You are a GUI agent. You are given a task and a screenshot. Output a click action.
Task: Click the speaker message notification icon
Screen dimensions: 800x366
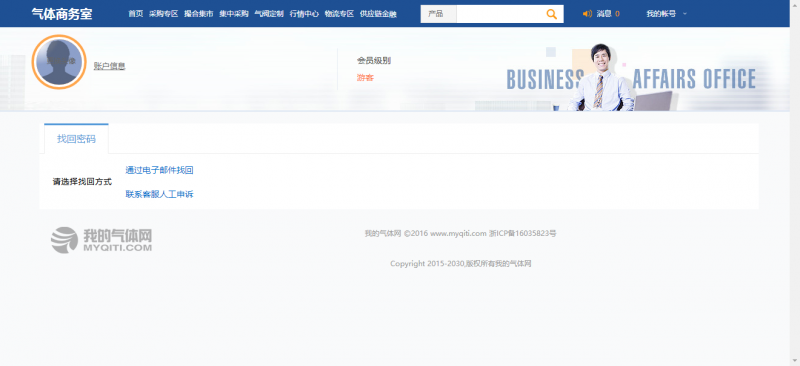click(587, 14)
